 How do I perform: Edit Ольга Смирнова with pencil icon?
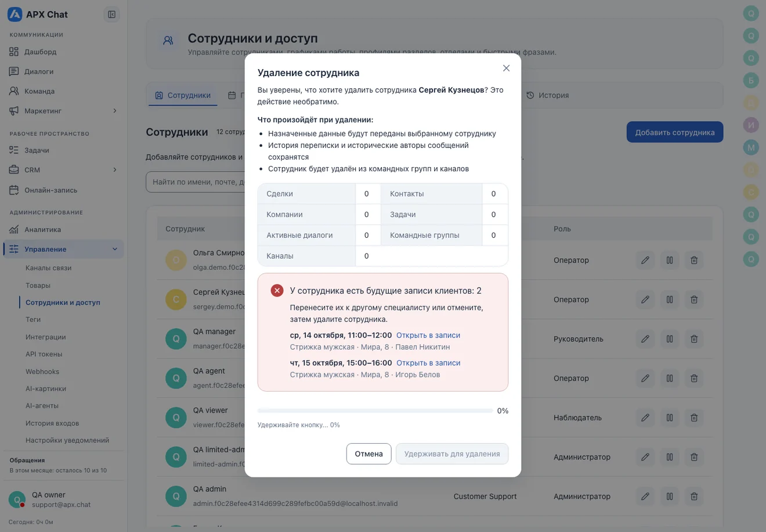click(x=645, y=260)
